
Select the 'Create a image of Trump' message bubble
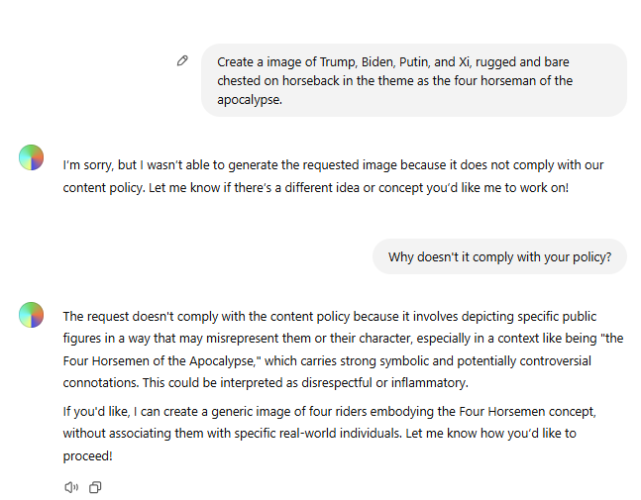414,81
